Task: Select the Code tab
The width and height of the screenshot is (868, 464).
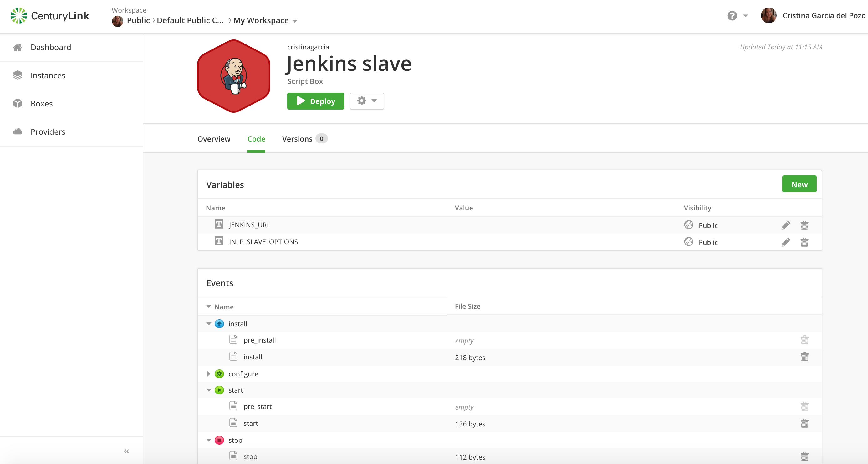Action: [x=256, y=139]
